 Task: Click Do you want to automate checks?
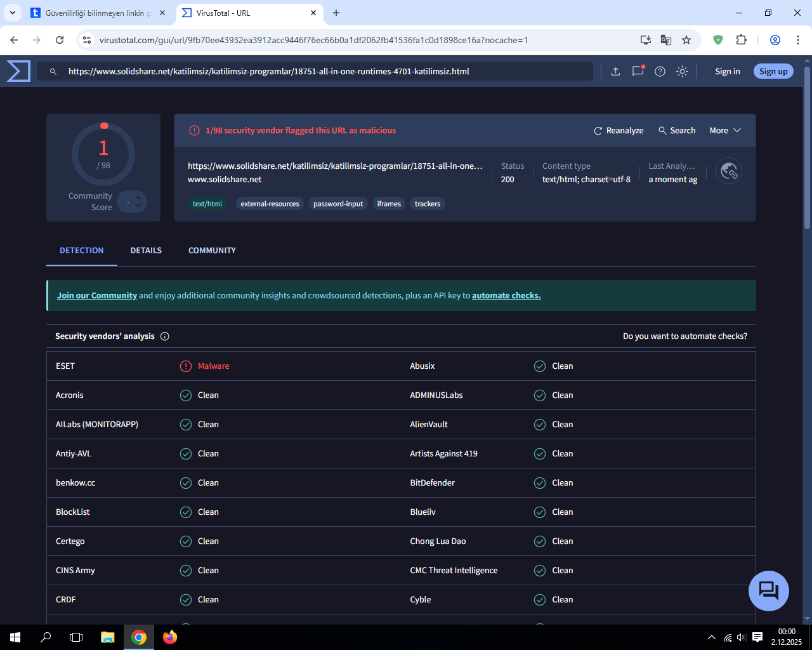(x=685, y=336)
